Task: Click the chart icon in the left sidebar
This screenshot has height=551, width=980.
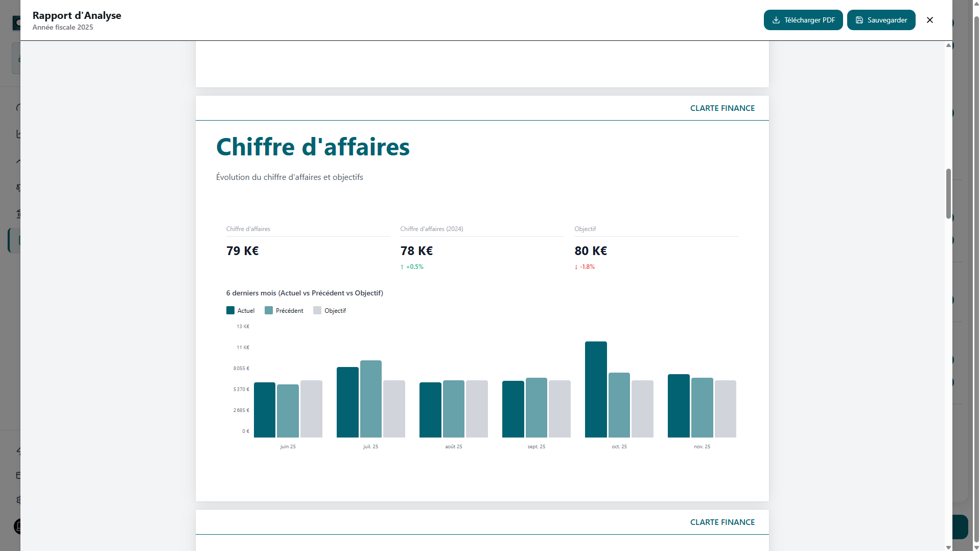Action: [x=18, y=134]
